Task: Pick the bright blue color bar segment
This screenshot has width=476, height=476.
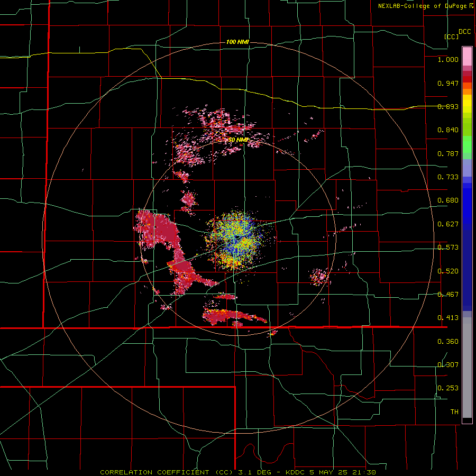Action: click(x=467, y=206)
